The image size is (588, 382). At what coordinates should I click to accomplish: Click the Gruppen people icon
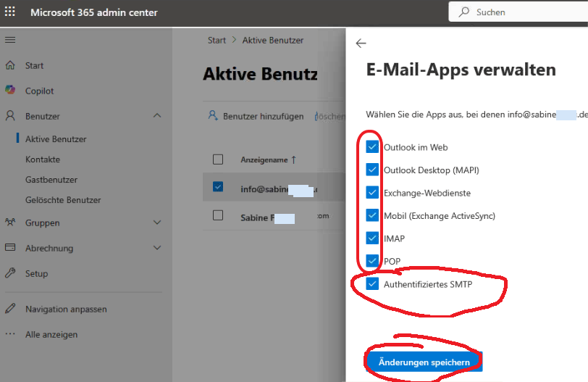pyautogui.click(x=10, y=222)
